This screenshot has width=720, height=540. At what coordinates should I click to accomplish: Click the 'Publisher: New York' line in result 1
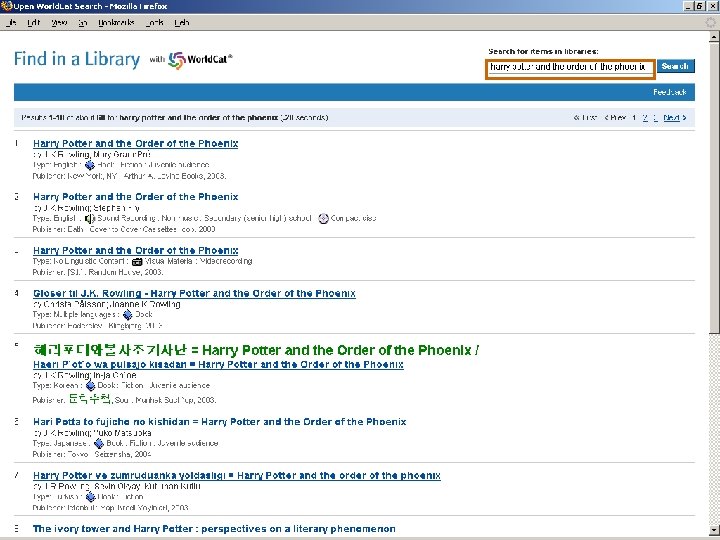129,176
